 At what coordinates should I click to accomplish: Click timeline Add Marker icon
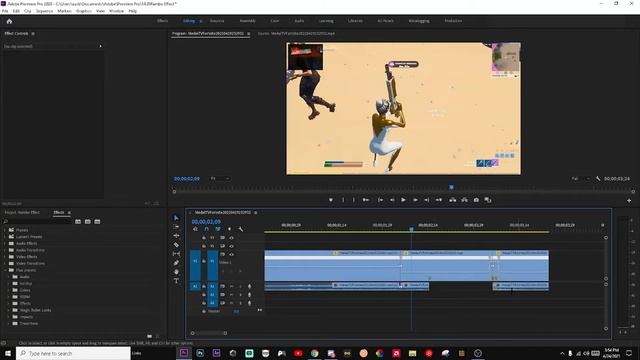(x=229, y=229)
